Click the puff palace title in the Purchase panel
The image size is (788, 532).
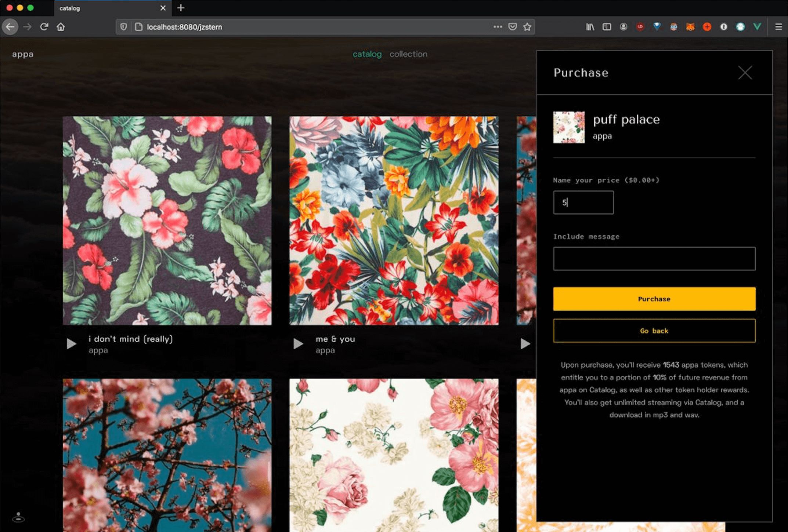click(x=626, y=120)
